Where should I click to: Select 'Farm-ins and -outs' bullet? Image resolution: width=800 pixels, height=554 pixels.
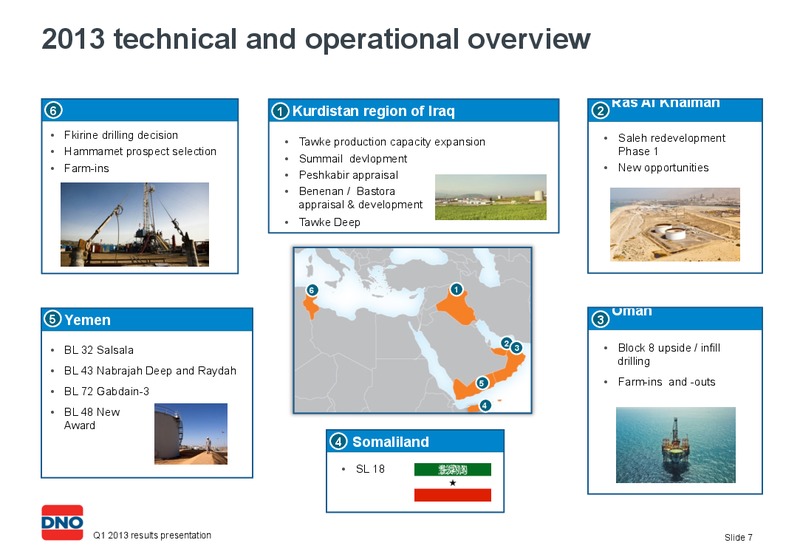(x=666, y=382)
